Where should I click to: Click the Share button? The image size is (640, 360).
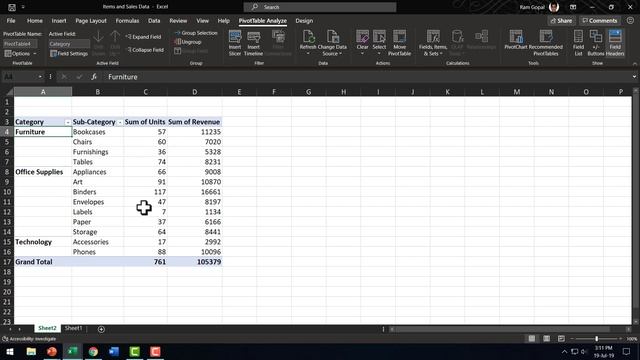point(561,21)
